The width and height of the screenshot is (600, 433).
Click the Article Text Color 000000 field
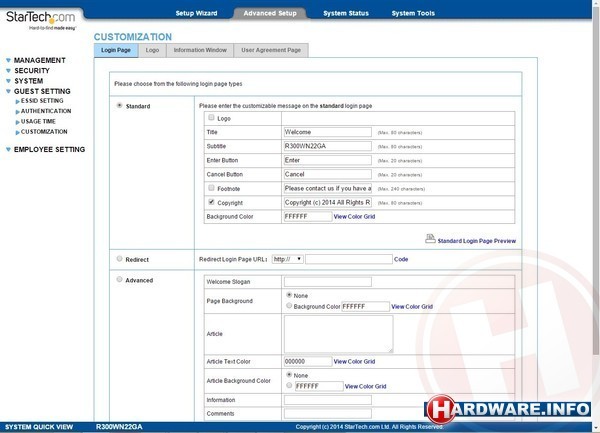pos(308,361)
